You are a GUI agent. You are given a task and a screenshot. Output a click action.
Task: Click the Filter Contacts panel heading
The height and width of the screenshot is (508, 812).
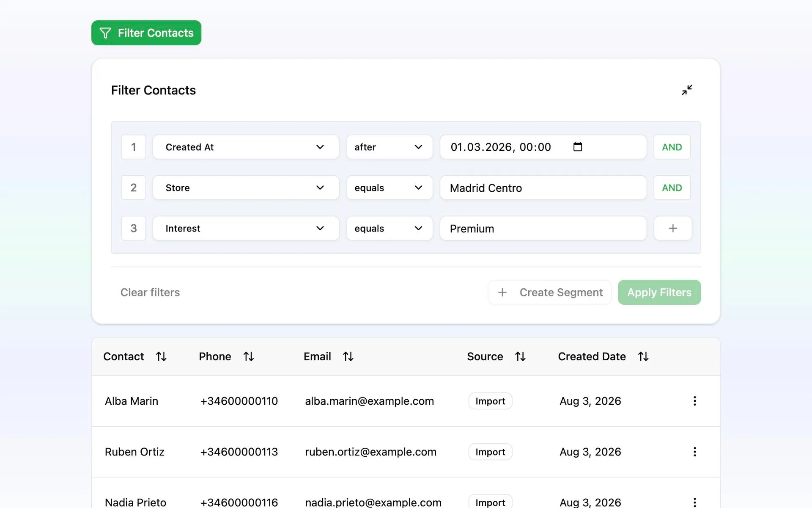[x=154, y=90]
